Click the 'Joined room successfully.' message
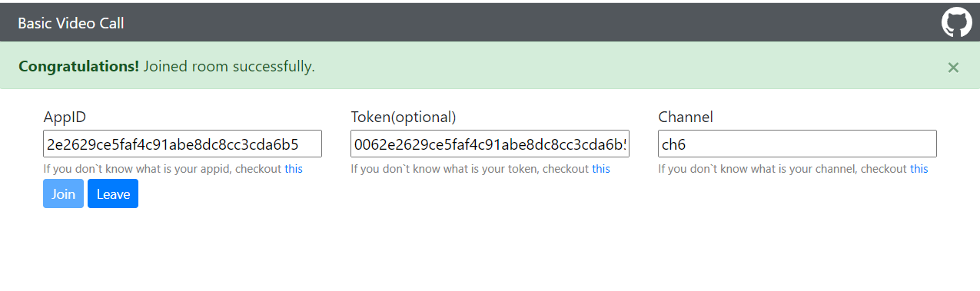The height and width of the screenshot is (291, 980). point(229,67)
